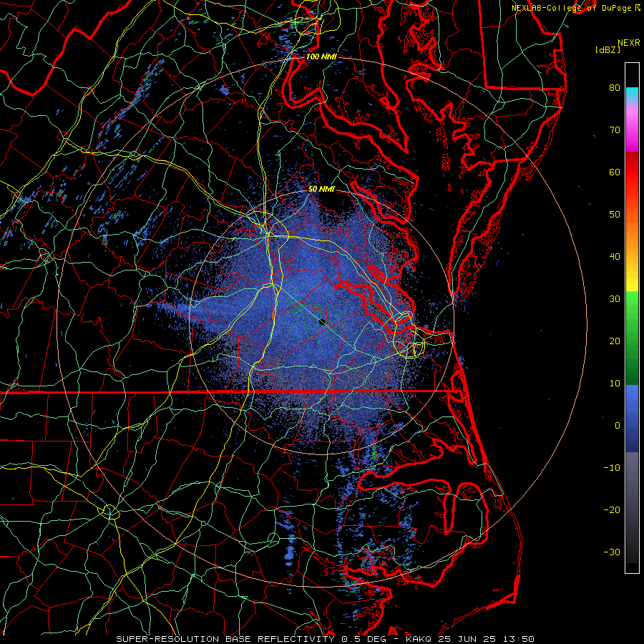This screenshot has height=644, width=644.
Task: Click the 30 dBZ scale value
Action: tap(615, 299)
